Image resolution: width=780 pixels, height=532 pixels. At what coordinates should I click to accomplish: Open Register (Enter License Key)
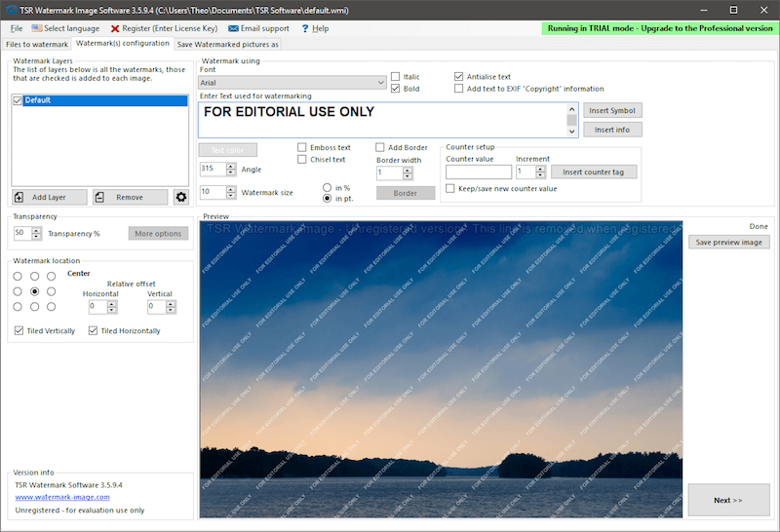(164, 29)
